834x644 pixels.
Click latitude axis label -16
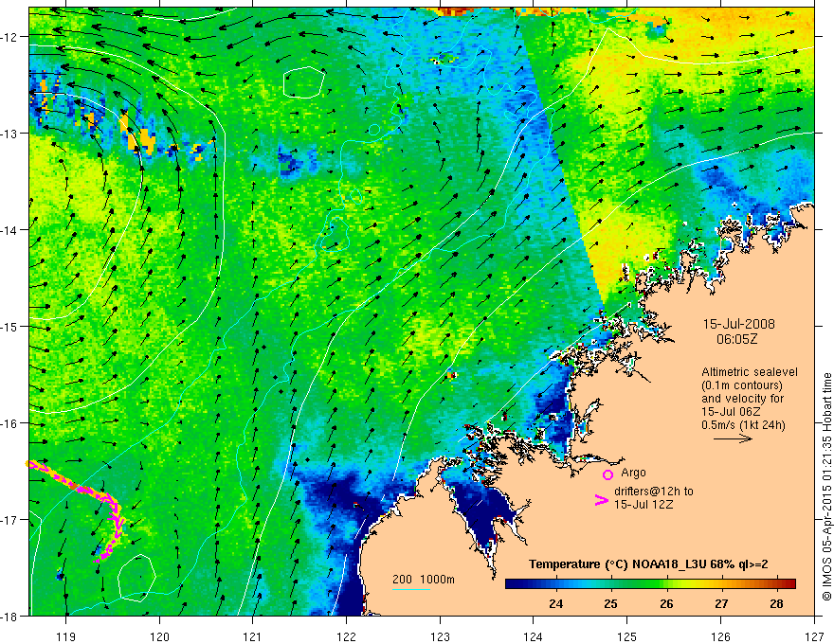coord(11,423)
